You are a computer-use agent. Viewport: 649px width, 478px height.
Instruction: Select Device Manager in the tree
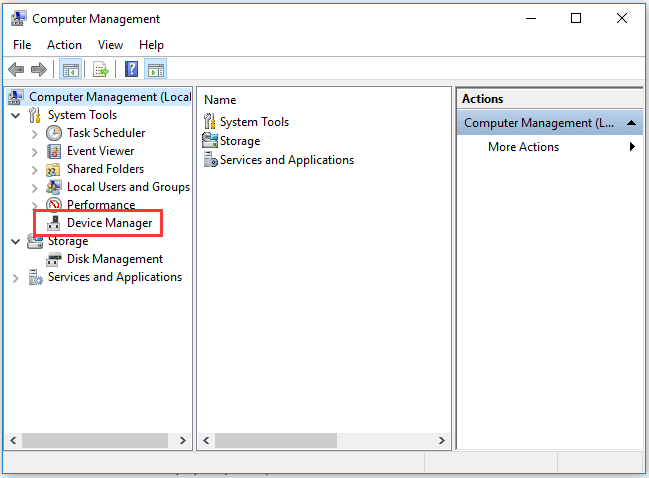tap(110, 223)
